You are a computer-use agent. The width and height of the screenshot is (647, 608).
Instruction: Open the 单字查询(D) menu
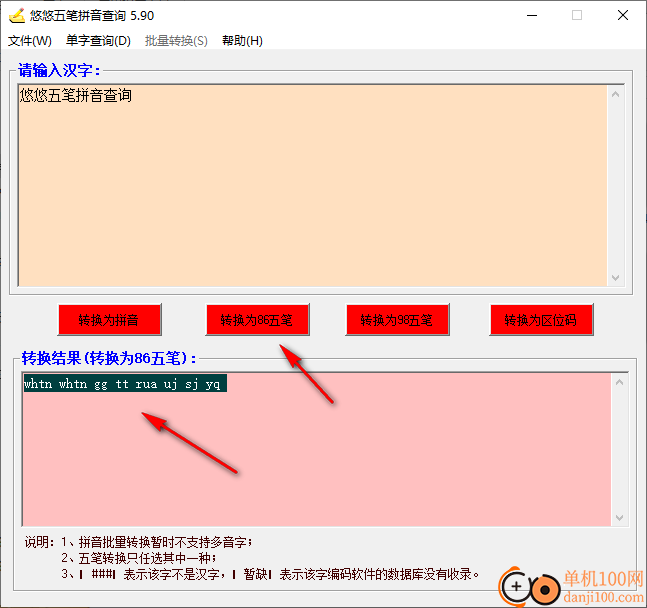click(98, 41)
